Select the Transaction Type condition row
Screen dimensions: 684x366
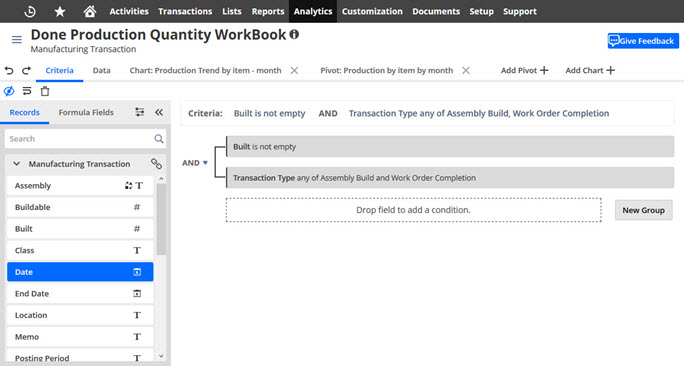click(x=450, y=178)
